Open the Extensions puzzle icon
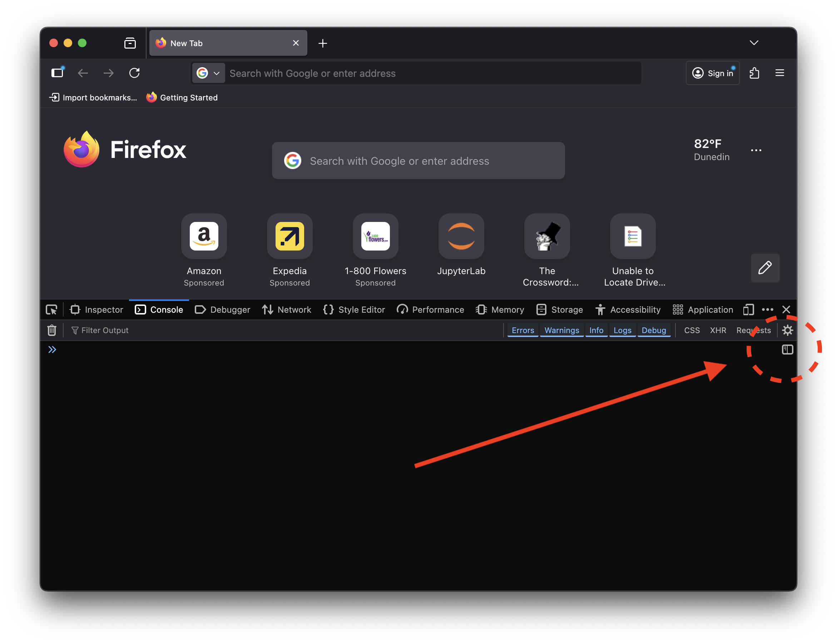The height and width of the screenshot is (644, 837). (754, 73)
